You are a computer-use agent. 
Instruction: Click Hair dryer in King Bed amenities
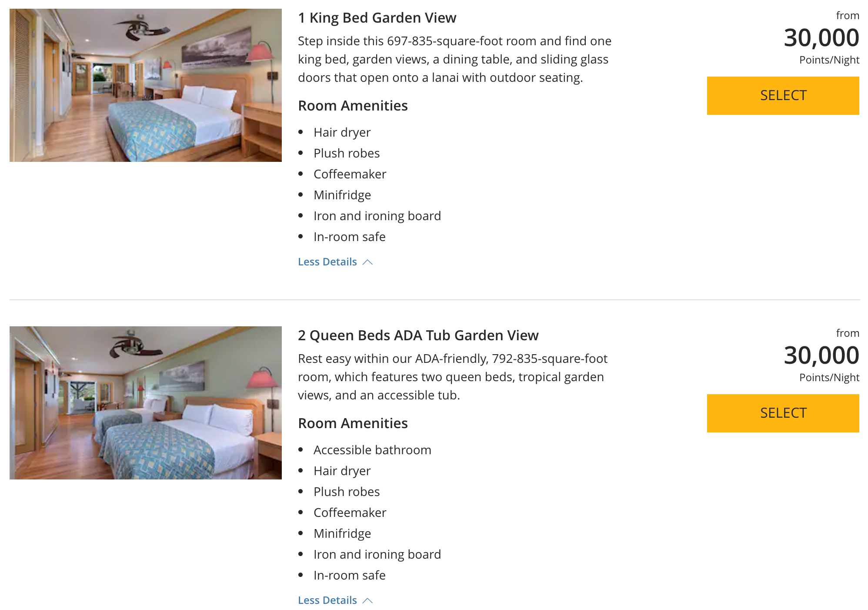pyautogui.click(x=342, y=132)
